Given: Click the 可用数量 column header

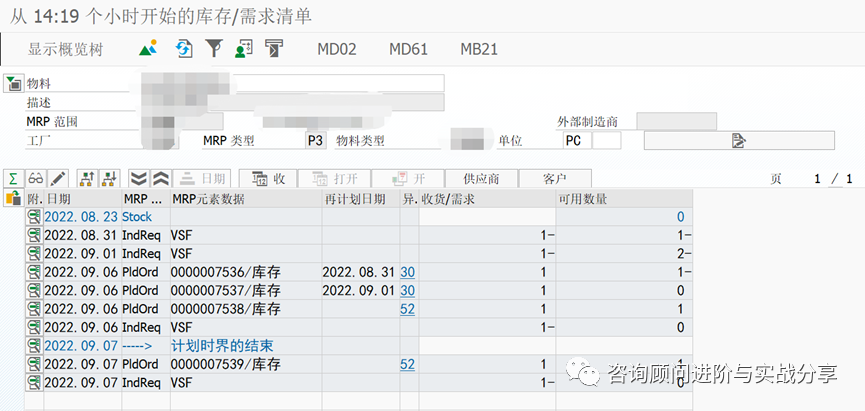Looking at the screenshot, I should 624,199.
